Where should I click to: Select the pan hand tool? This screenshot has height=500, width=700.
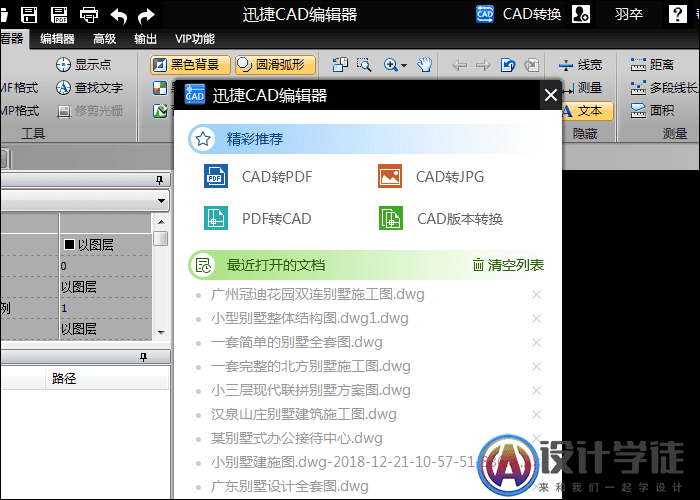click(x=425, y=65)
